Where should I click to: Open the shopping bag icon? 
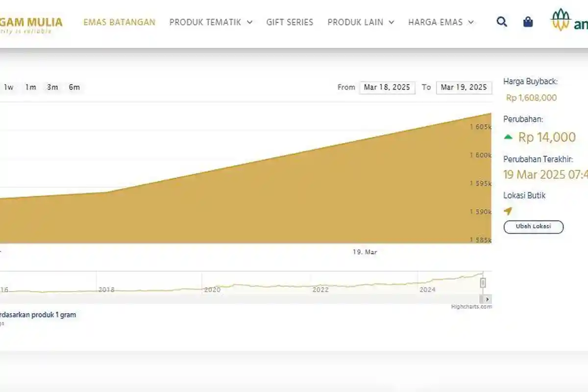click(528, 22)
